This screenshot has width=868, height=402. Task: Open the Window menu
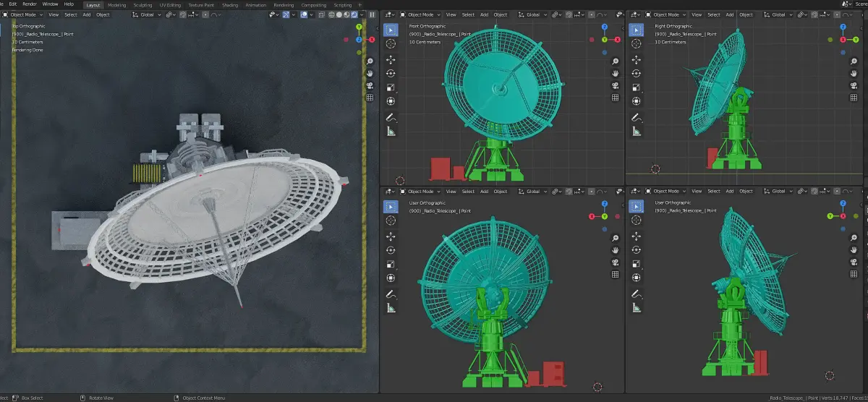(50, 4)
